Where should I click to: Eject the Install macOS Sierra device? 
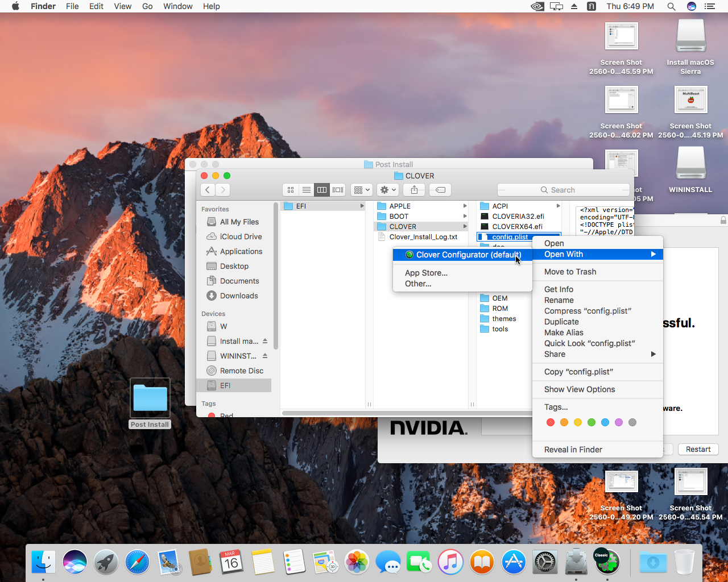(265, 341)
